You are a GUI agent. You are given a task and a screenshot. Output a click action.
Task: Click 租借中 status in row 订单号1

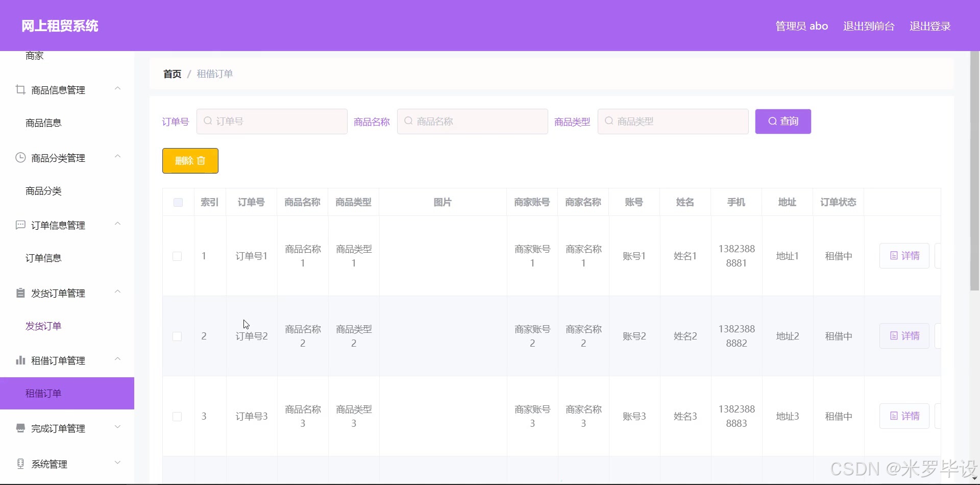[x=839, y=256]
